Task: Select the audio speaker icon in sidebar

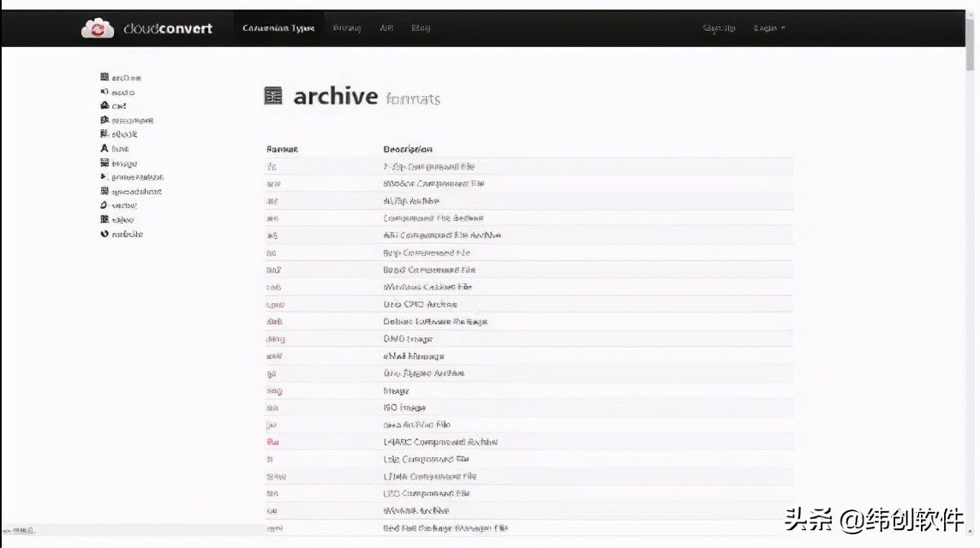Action: [x=105, y=92]
